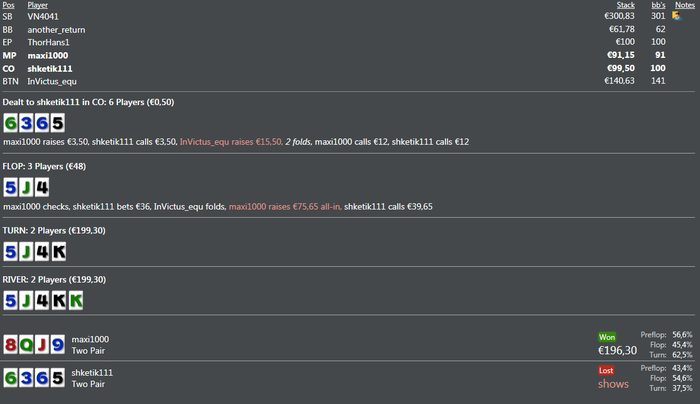Click ThorHans1 in the player list

click(50, 42)
